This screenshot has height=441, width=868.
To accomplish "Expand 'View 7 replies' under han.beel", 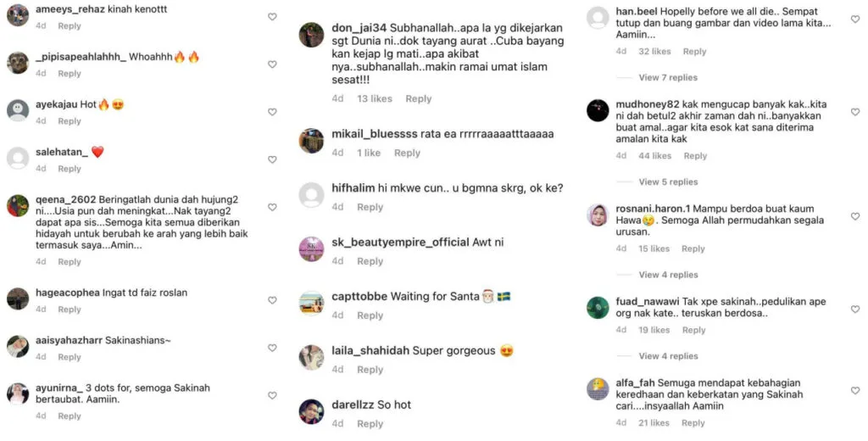I will click(x=668, y=77).
